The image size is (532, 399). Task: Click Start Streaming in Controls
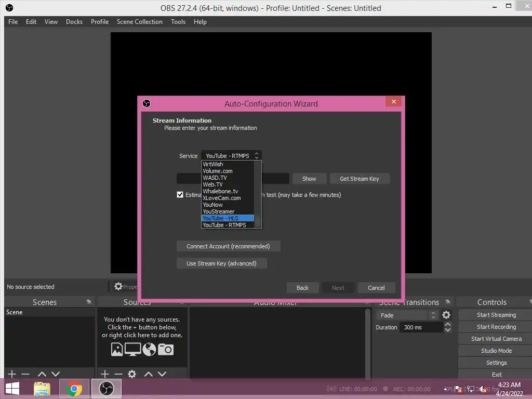tap(496, 315)
